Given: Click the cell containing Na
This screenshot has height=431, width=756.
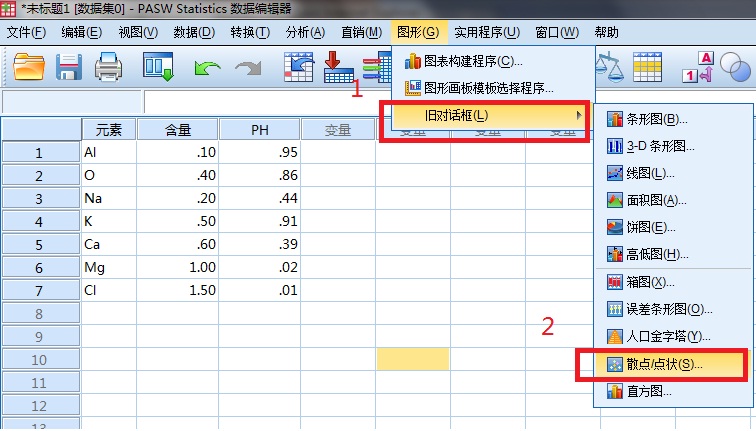Looking at the screenshot, I should [x=109, y=198].
